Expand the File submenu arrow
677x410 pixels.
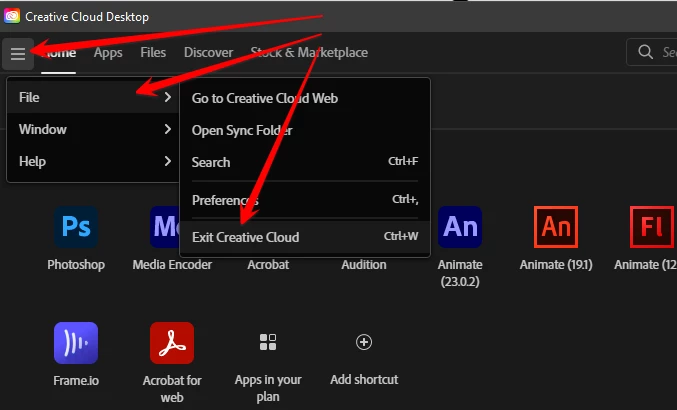(x=168, y=97)
